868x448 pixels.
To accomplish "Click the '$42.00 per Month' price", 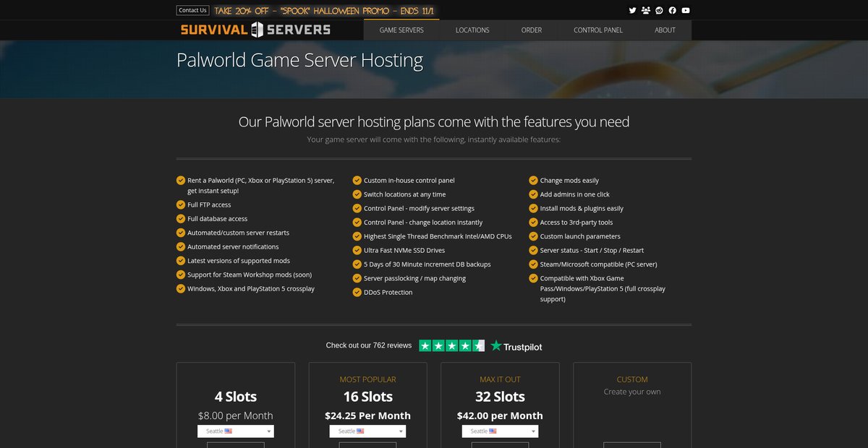I will point(500,415).
